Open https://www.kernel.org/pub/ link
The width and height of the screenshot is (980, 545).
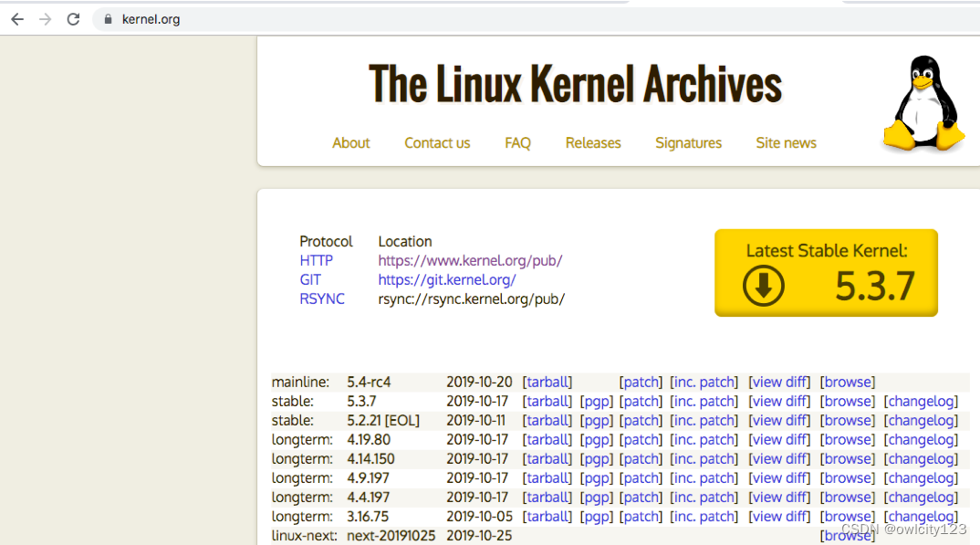click(470, 260)
